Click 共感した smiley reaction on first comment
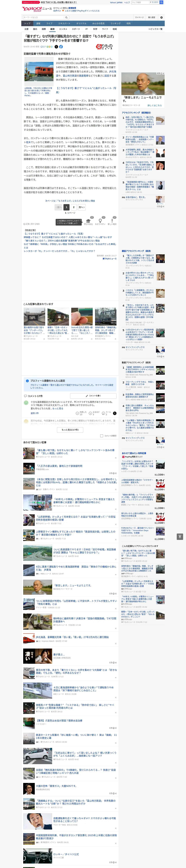Screen dimensions: 186x868 pyautogui.click(x=77, y=413)
